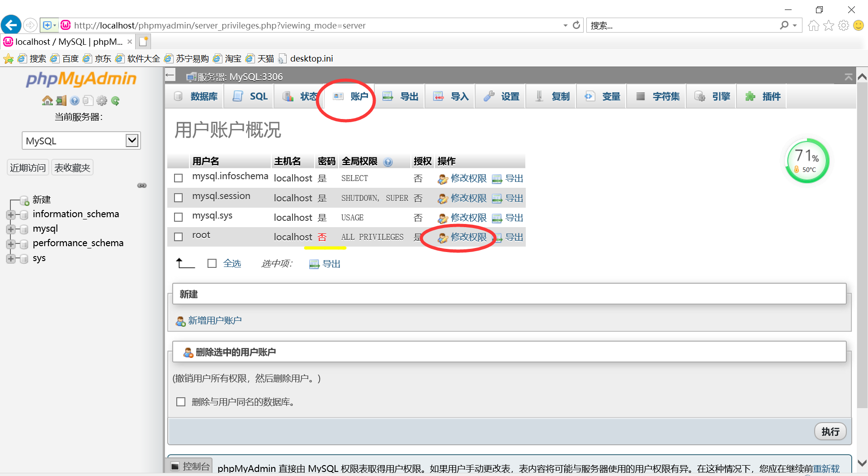The image size is (868, 476).
Task: Open the search provider dropdown arrow
Action: point(795,25)
